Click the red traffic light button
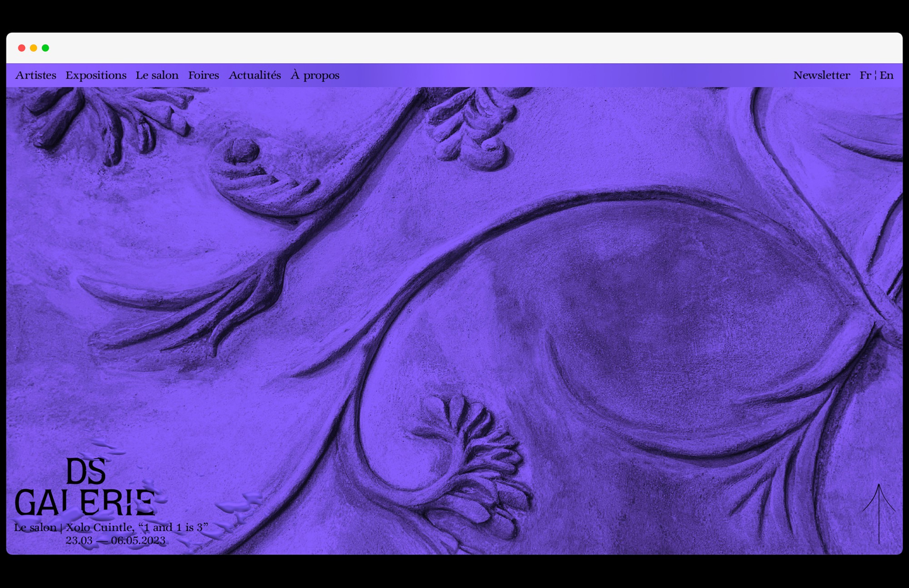 point(22,47)
